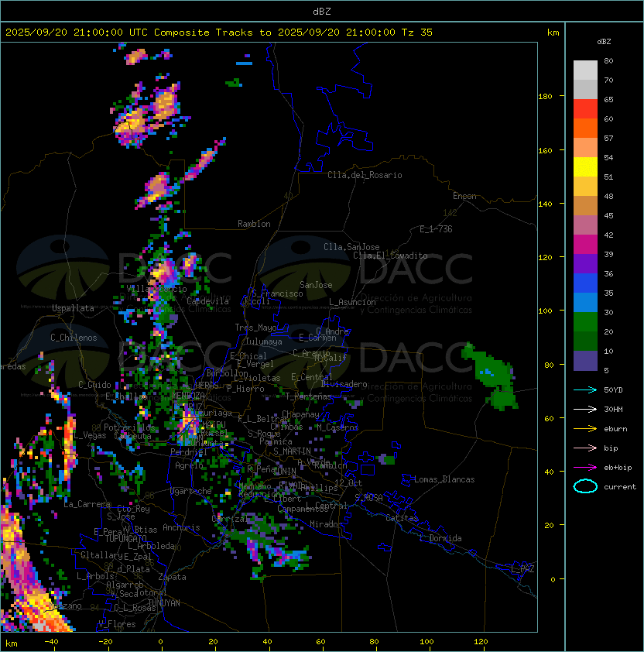Click the 'dBZ' title at the top
Image resolution: width=644 pixels, height=652 pixels.
tap(322, 11)
